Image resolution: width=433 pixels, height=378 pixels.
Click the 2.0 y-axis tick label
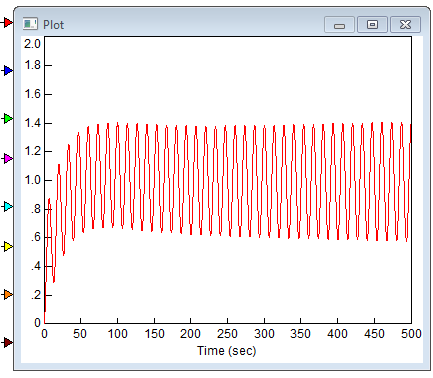tap(32, 44)
